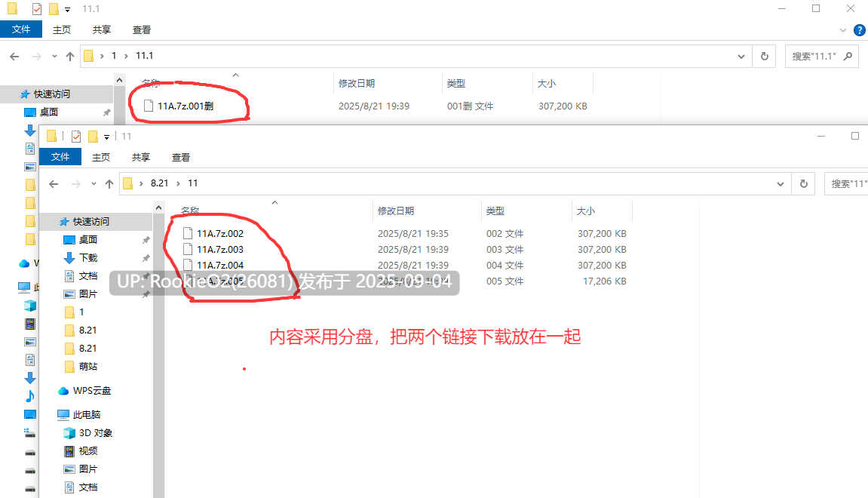Open the 文件 menu in the 11 window
The height and width of the screenshot is (498, 868).
(60, 157)
